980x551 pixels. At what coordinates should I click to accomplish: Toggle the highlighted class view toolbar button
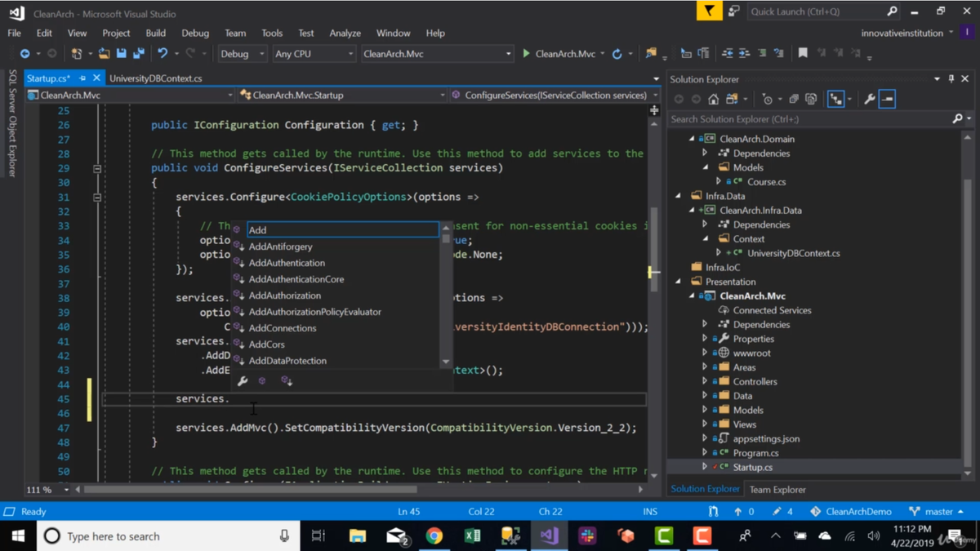pos(835,99)
